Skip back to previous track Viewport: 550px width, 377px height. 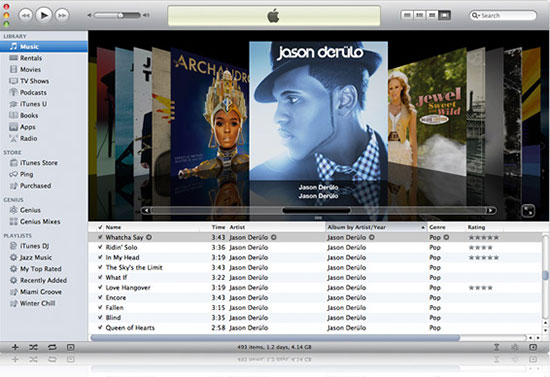pos(26,15)
